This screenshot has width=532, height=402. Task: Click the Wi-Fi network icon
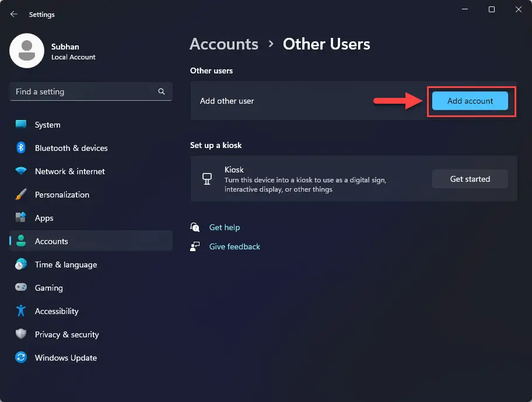tap(21, 171)
